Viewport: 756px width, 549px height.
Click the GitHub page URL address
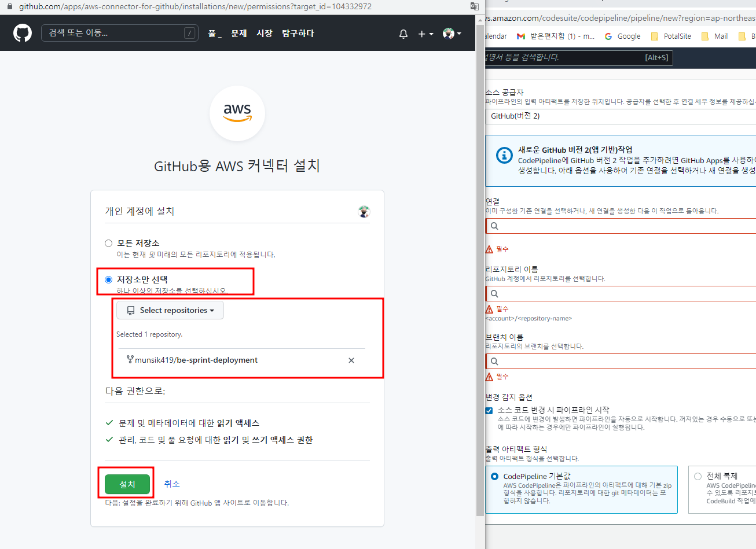click(x=195, y=6)
